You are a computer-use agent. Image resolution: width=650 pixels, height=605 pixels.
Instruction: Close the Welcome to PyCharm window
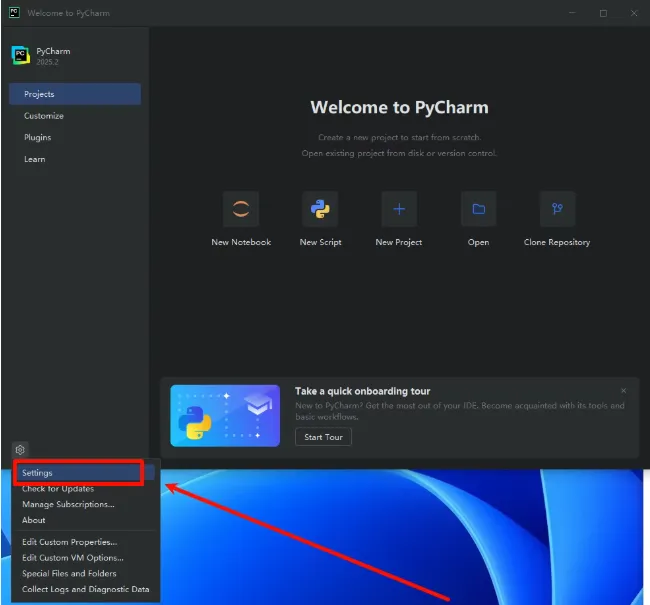pyautogui.click(x=634, y=13)
